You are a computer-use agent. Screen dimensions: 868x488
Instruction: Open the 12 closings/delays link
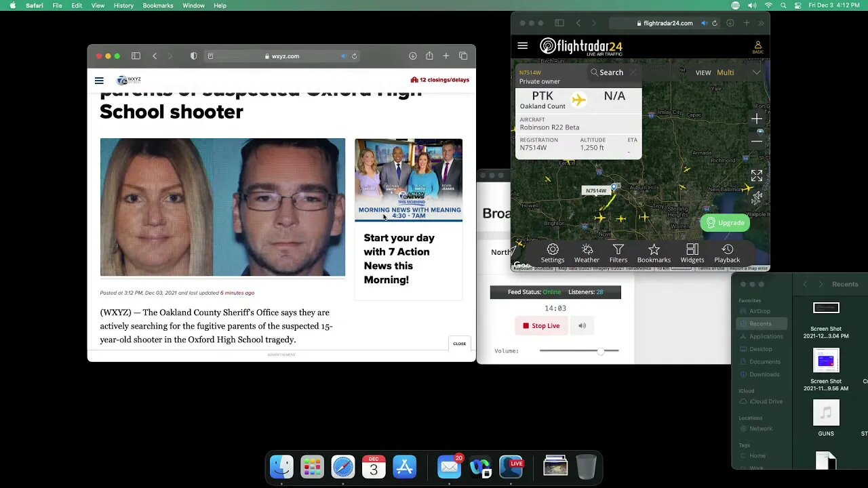(439, 80)
